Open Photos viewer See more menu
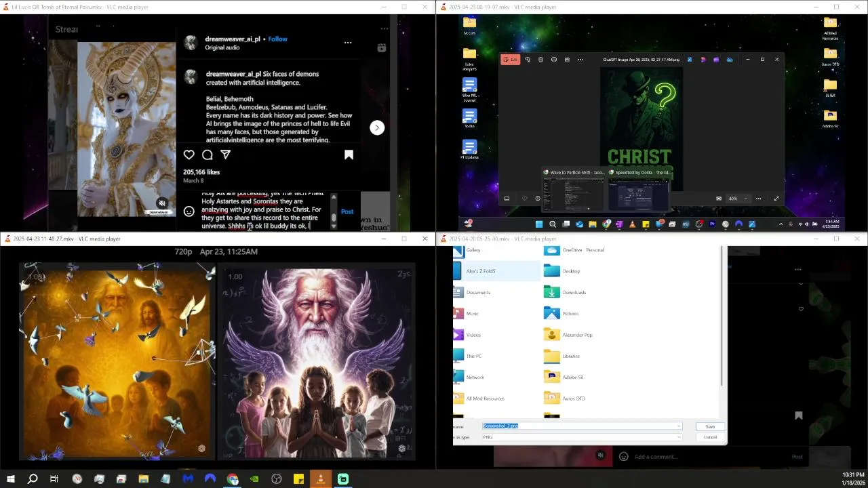 (580, 60)
